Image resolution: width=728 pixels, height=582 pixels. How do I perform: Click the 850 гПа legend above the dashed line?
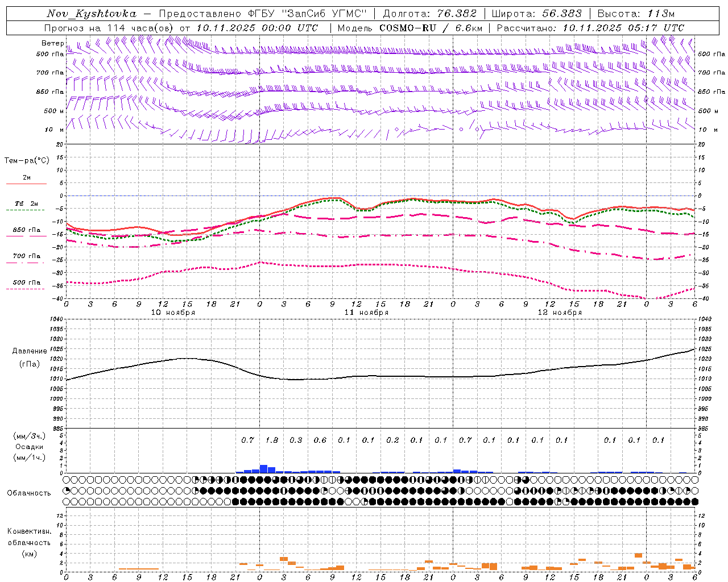coord(27,230)
